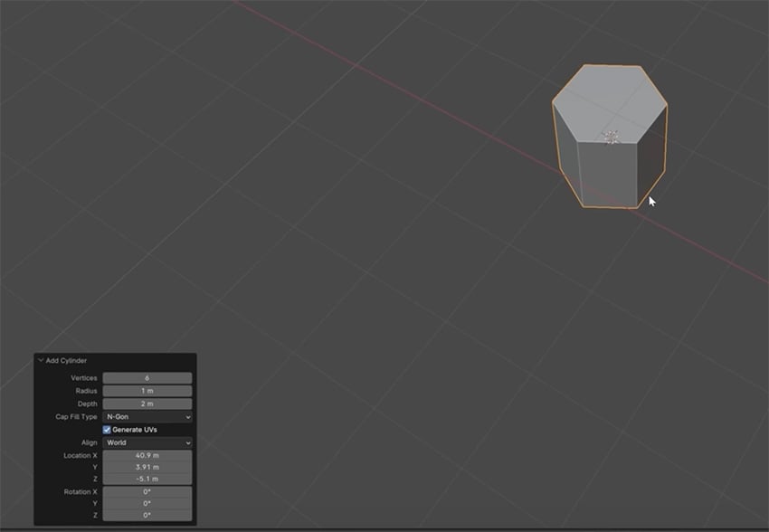Click the Radius field showing 1 m
Viewport: 769px width, 532px height.
147,391
